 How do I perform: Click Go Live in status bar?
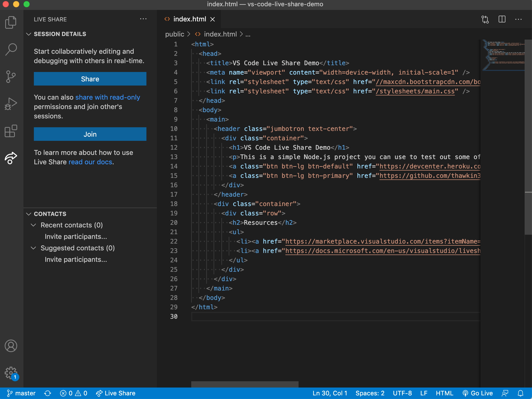click(478, 393)
